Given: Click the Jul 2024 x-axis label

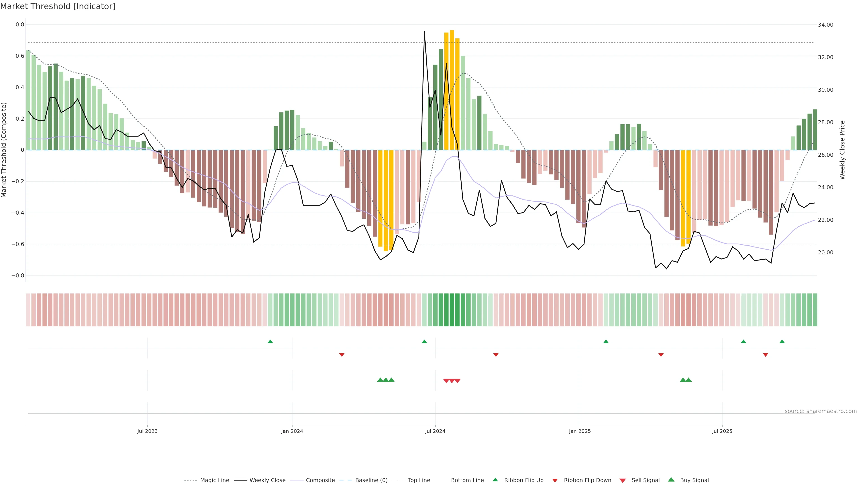Looking at the screenshot, I should (435, 431).
